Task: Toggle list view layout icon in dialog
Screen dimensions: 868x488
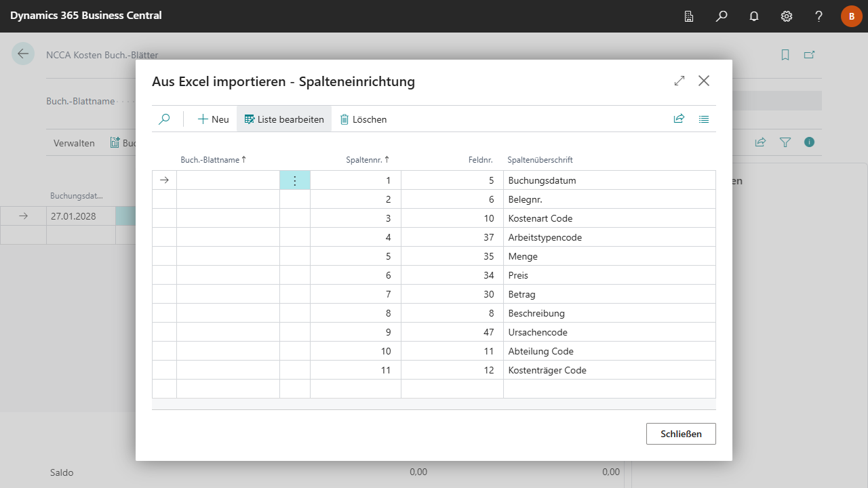Action: pos(704,119)
